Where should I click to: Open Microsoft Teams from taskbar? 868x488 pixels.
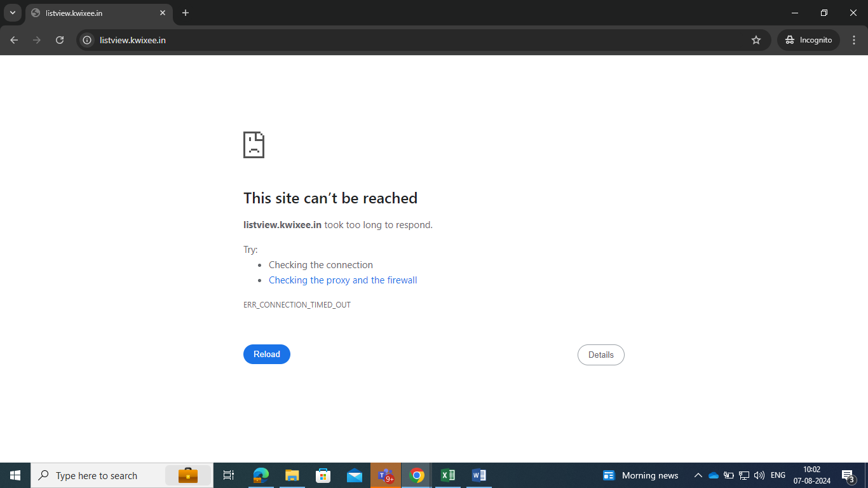tap(386, 475)
